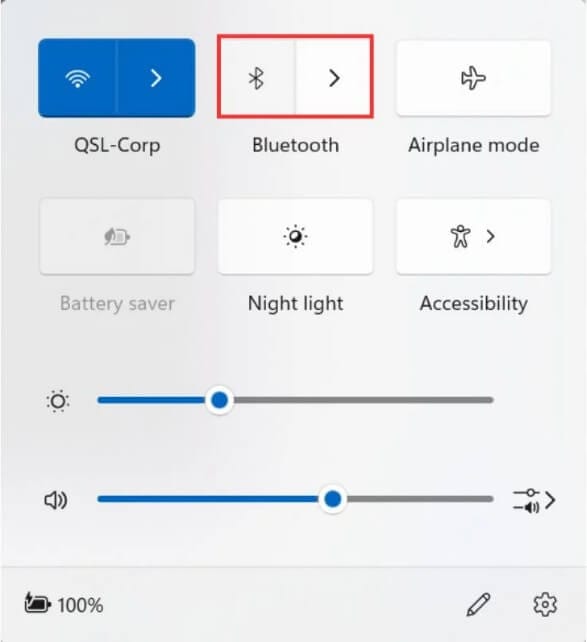Screen dimensions: 587x642
Task: Click the volume slider handle
Action: [x=332, y=499]
